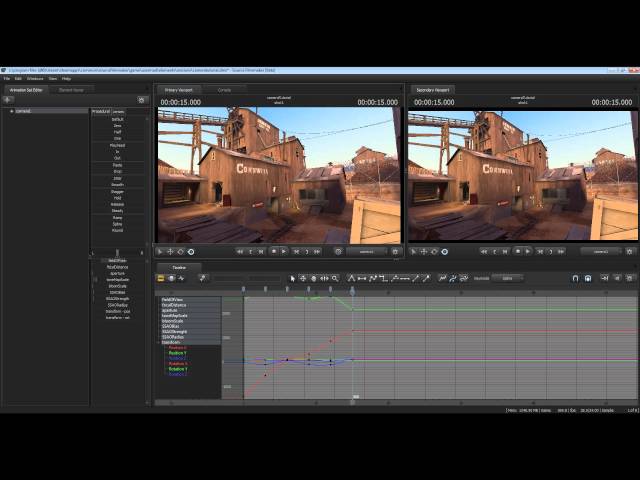Viewport: 640px width, 480px height.
Task: Click the add animation set plus button
Action: point(8,100)
